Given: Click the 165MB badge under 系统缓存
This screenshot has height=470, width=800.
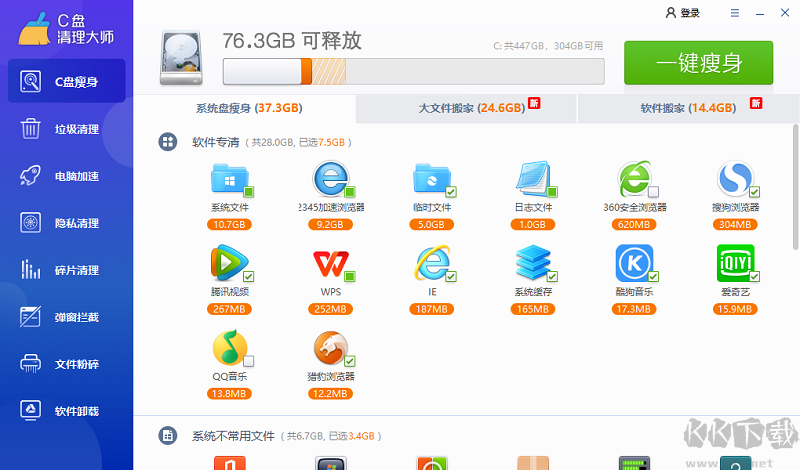Looking at the screenshot, I should tap(533, 309).
